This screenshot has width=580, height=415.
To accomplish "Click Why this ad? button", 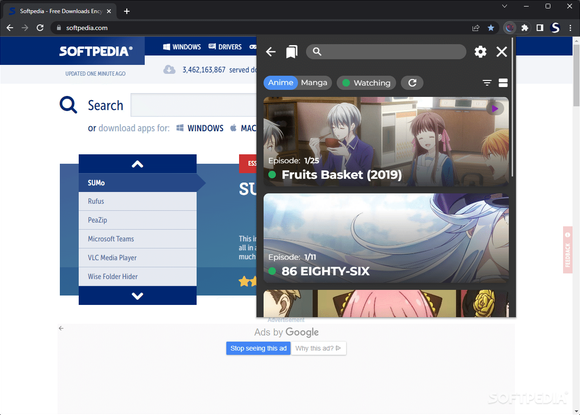I will coord(318,348).
